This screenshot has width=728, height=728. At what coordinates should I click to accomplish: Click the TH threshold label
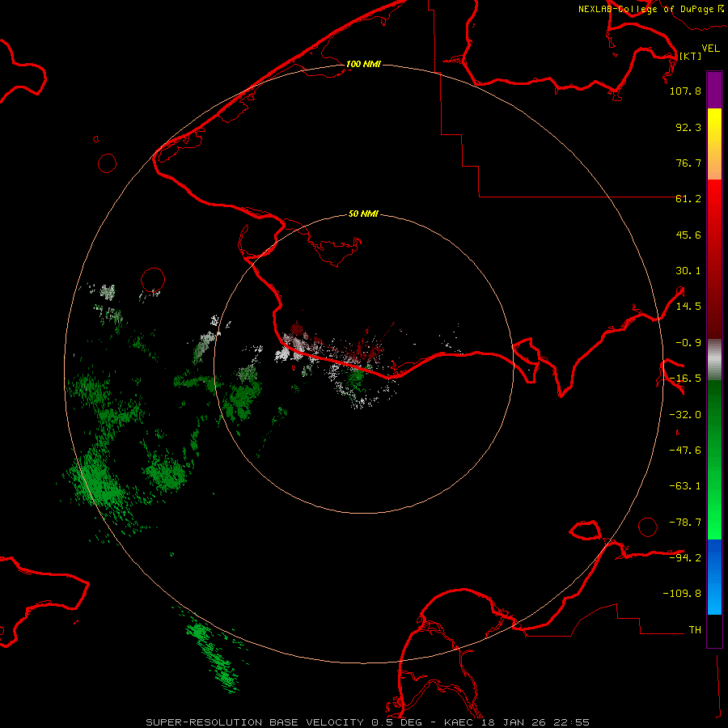tap(695, 629)
